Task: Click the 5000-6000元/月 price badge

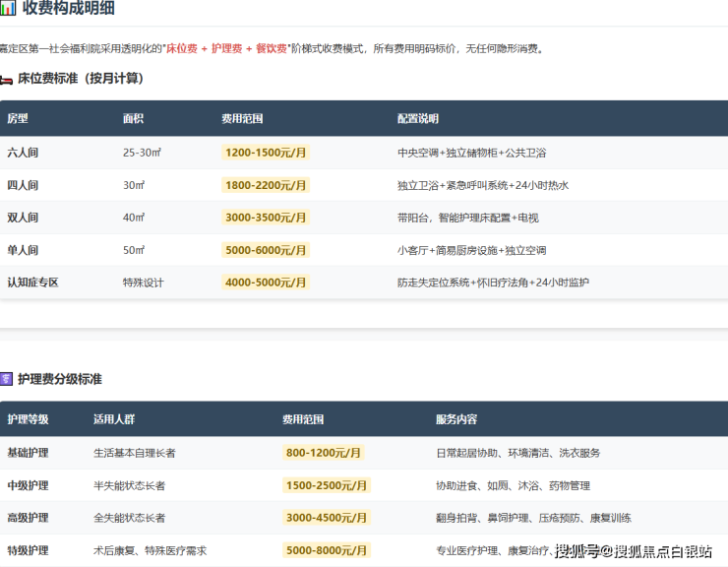Action: pyautogui.click(x=266, y=250)
